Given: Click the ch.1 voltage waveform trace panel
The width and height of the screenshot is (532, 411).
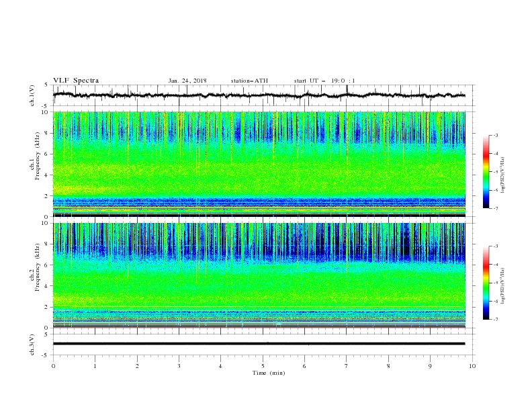Looking at the screenshot, I should (263, 95).
